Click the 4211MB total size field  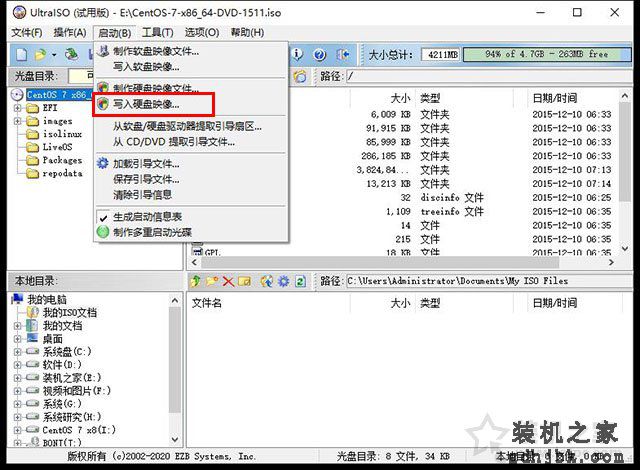[x=442, y=54]
